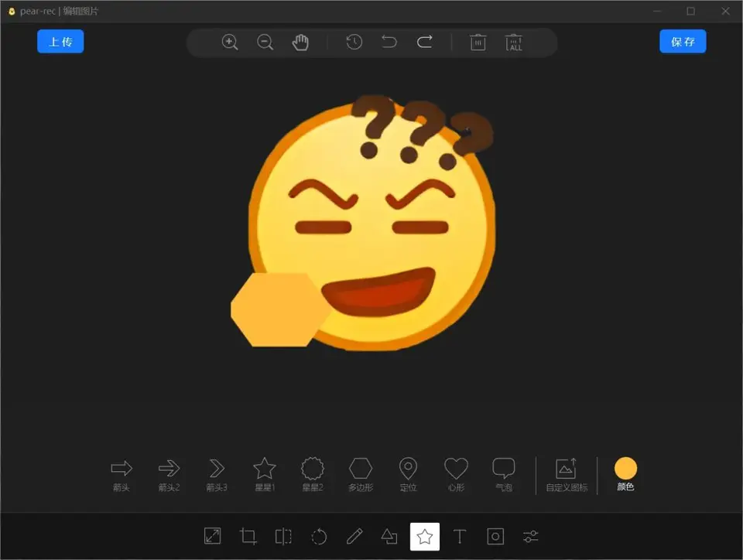Screen dimensions: 743x560
Task: Insert the 多边形 polygon icon
Action: [x=361, y=474]
